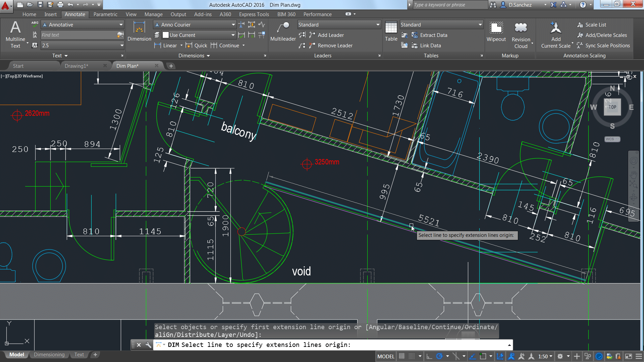The image size is (644, 362).
Task: Open Use Current dimension layer dropdown
Action: pos(199,35)
